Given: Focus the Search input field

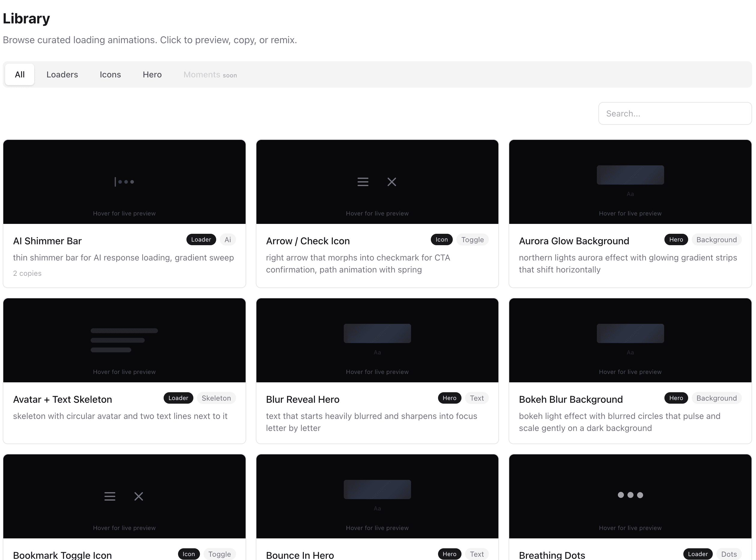Looking at the screenshot, I should coord(675,113).
